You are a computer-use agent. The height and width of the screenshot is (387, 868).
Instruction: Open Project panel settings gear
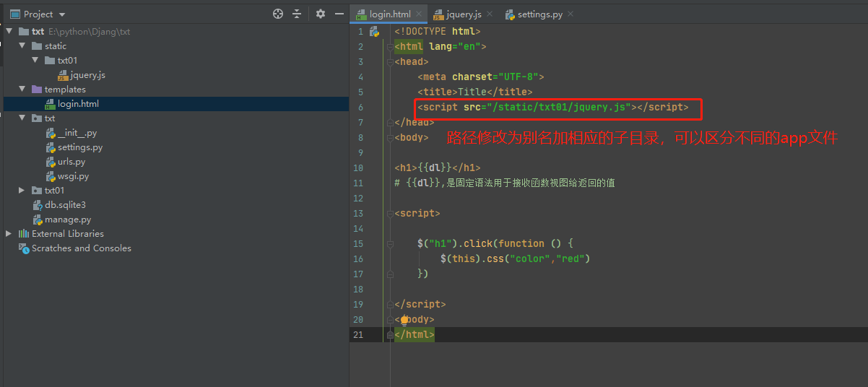point(321,14)
